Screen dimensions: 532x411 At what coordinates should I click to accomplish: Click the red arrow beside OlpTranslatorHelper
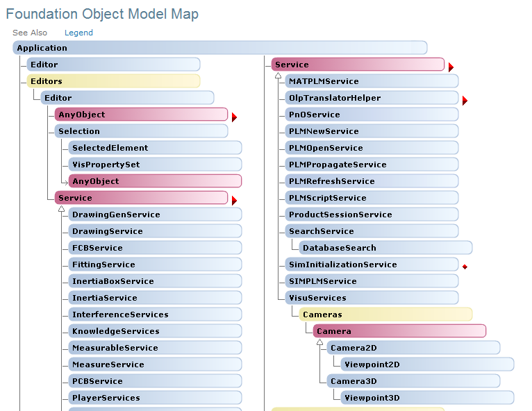[x=465, y=101]
